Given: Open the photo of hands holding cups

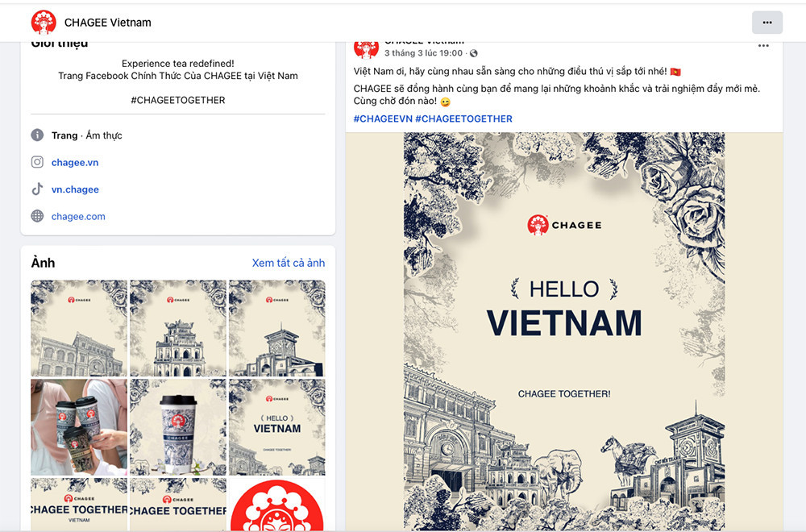Looking at the screenshot, I should [x=79, y=426].
